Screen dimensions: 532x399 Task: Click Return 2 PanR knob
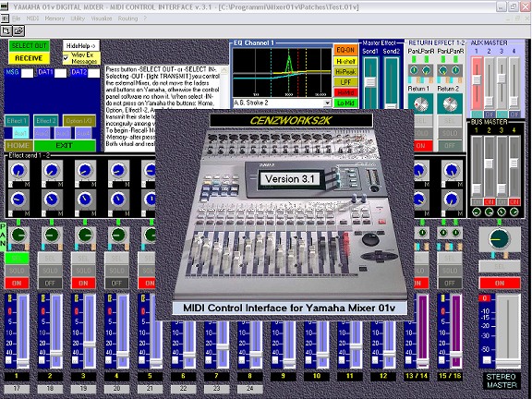pos(456,70)
